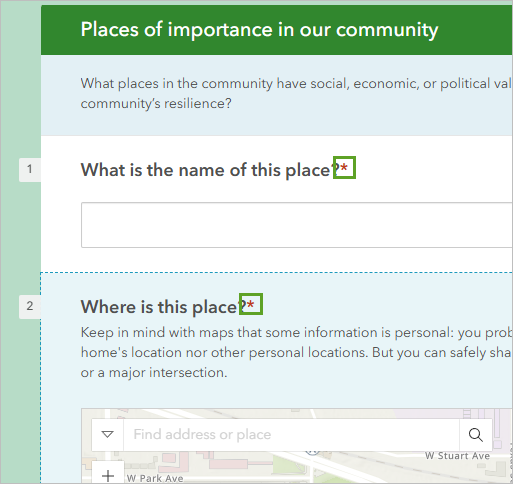
Task: Click the W Park Ave label on the map
Action: click(155, 478)
